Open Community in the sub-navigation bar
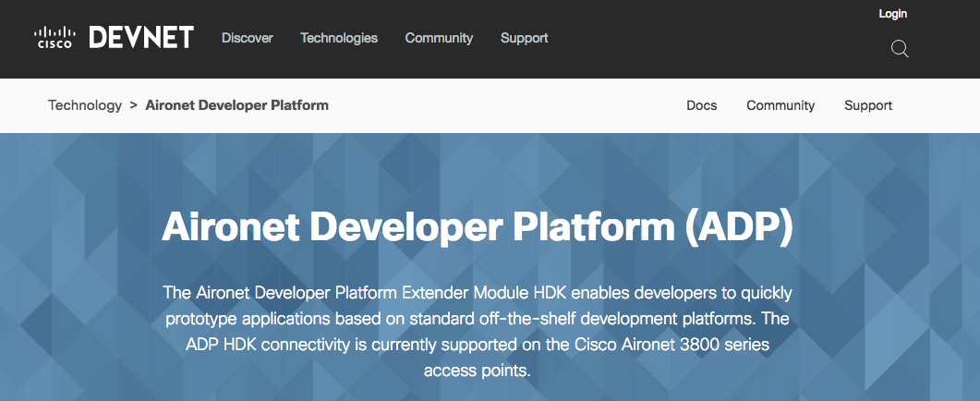 780,105
